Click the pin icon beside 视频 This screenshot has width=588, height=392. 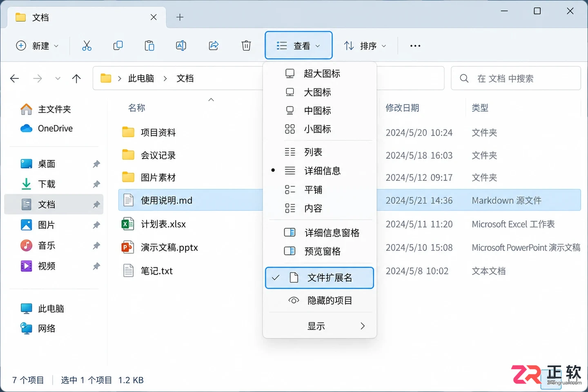pyautogui.click(x=96, y=266)
